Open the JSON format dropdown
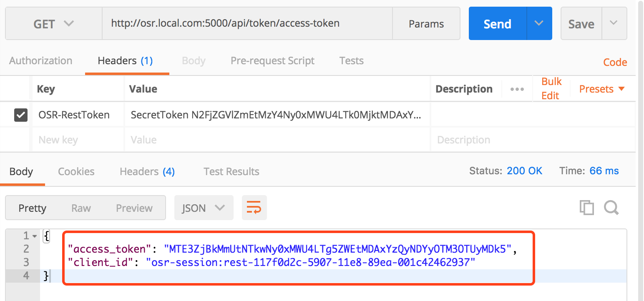 [204, 208]
